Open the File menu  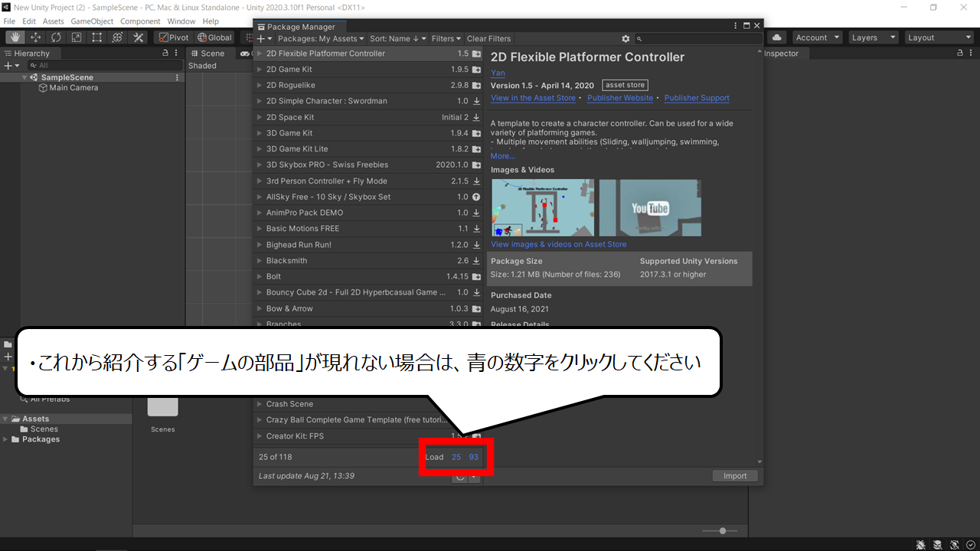9,21
